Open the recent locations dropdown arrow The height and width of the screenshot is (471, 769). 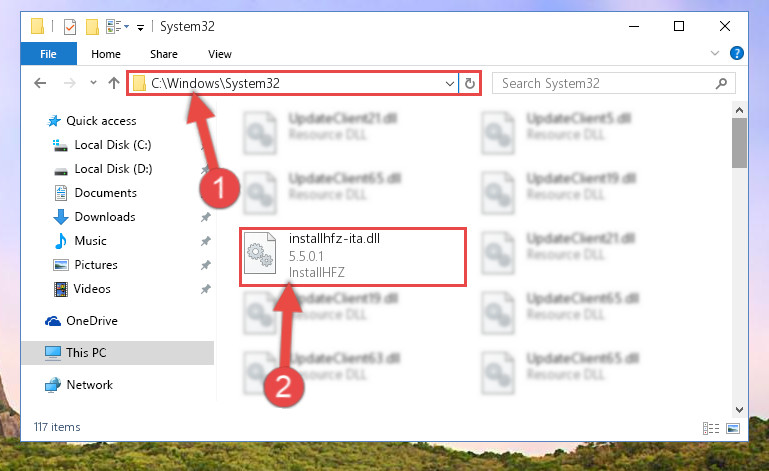(x=93, y=83)
